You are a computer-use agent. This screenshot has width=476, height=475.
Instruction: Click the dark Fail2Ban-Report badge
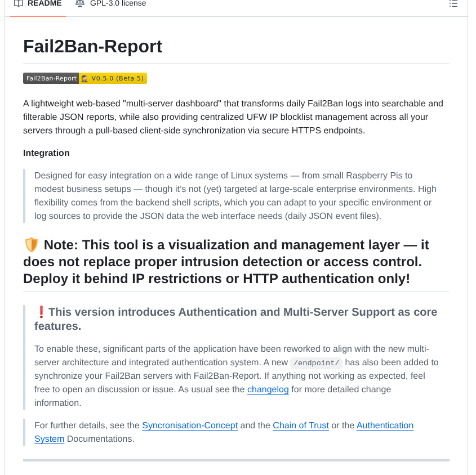pos(51,78)
